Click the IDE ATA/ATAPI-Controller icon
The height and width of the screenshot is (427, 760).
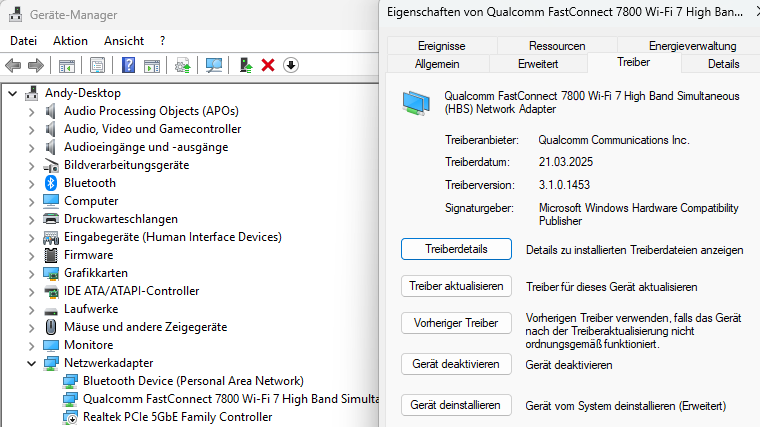[x=51, y=291]
